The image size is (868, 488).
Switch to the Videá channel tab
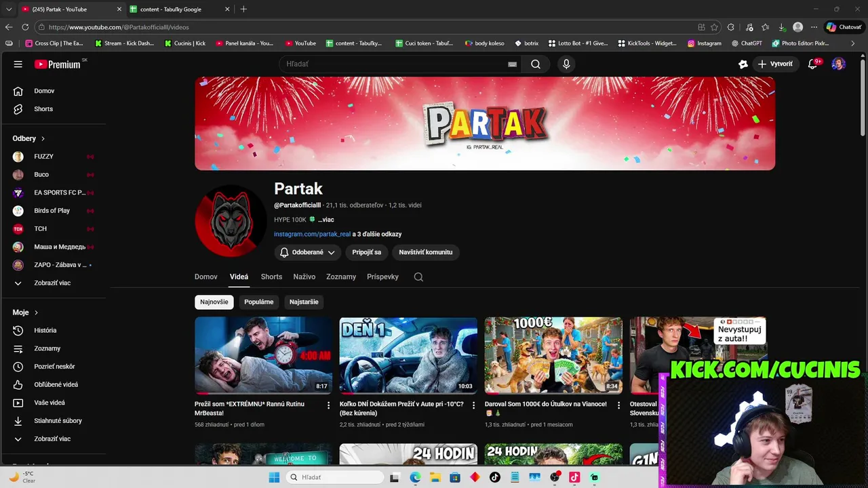coord(239,277)
